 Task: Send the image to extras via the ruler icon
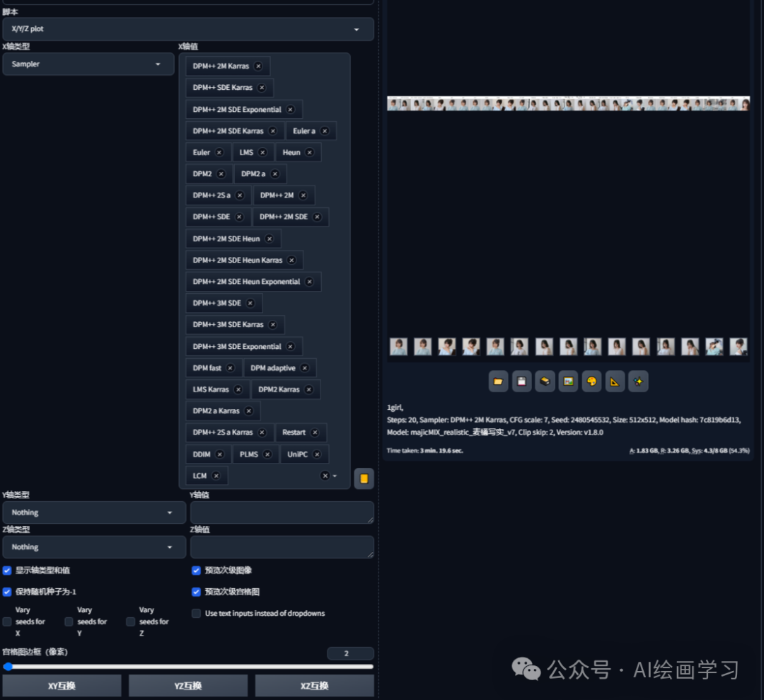pos(615,381)
